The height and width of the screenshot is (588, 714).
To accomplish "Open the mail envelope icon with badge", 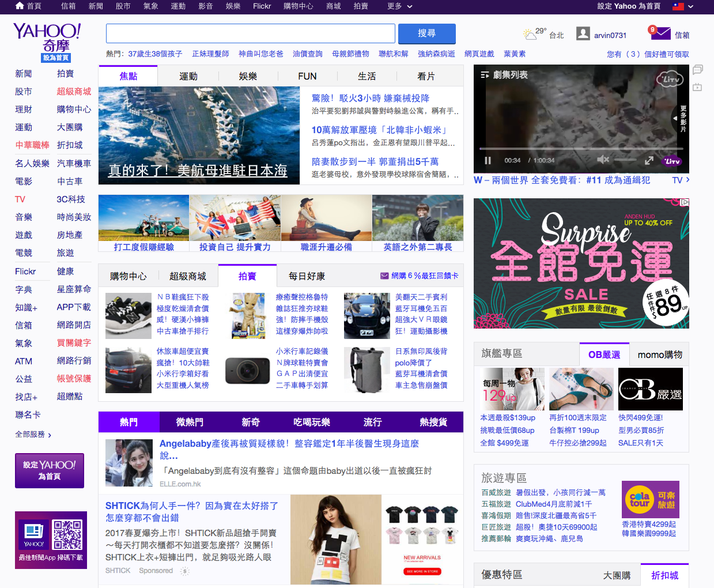I will pos(660,33).
